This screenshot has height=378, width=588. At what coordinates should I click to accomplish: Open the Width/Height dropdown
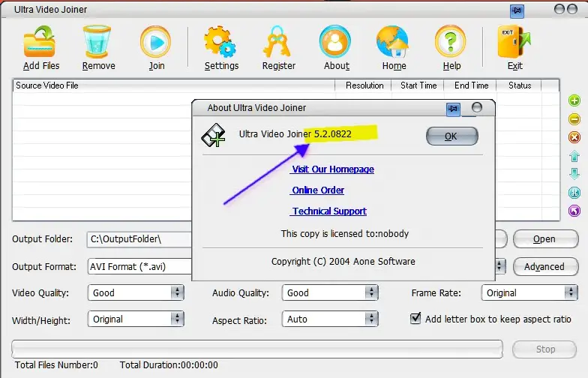point(136,319)
